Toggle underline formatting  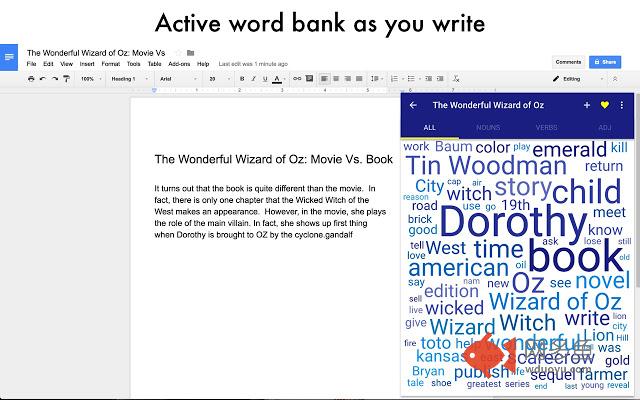tap(265, 79)
